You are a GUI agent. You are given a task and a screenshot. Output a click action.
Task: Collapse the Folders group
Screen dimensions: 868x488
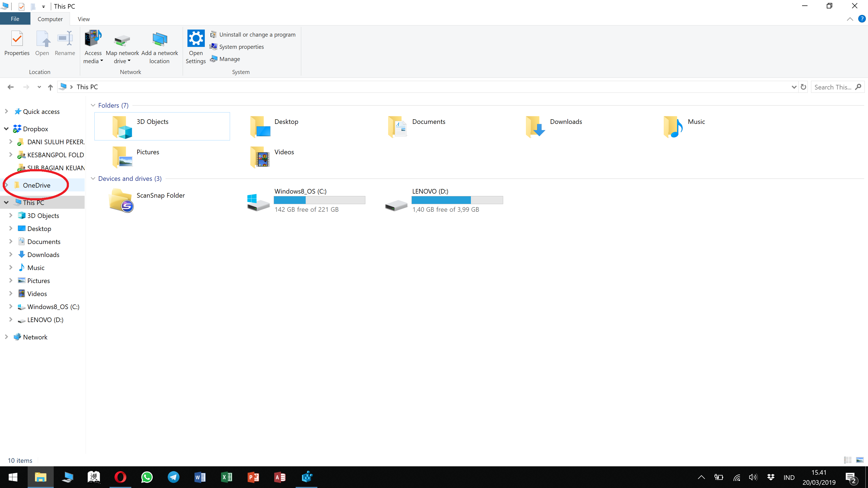(93, 105)
